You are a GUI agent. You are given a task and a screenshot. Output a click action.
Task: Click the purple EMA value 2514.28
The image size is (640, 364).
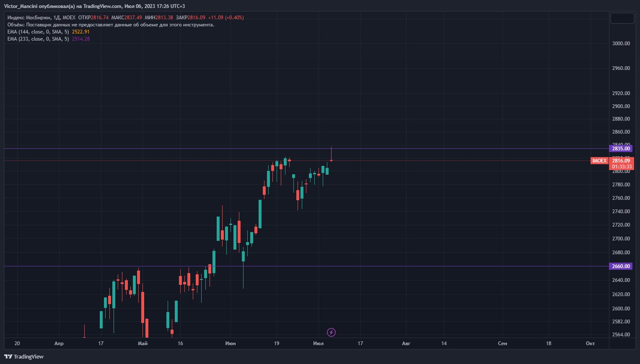coord(81,39)
